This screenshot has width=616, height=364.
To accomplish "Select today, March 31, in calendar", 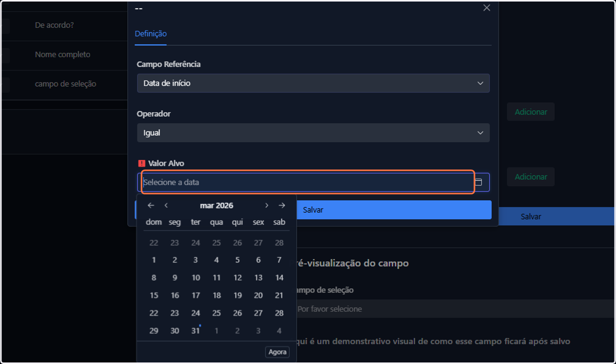I will pos(196,331).
